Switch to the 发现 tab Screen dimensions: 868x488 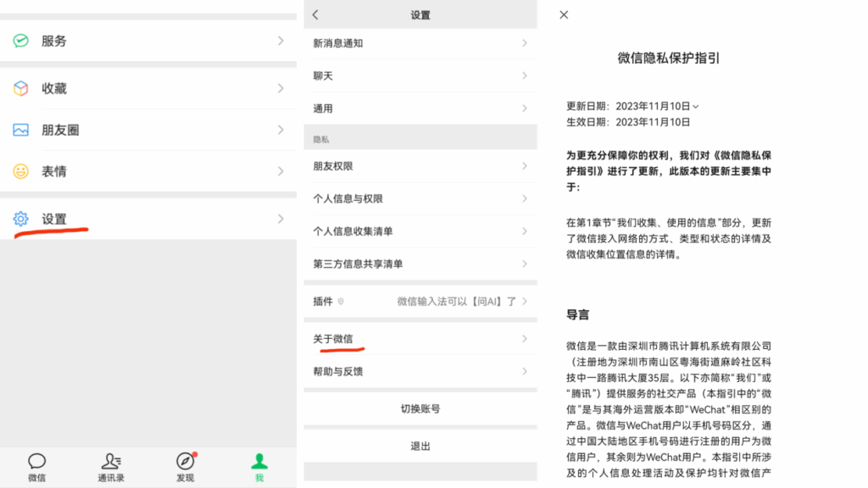184,466
